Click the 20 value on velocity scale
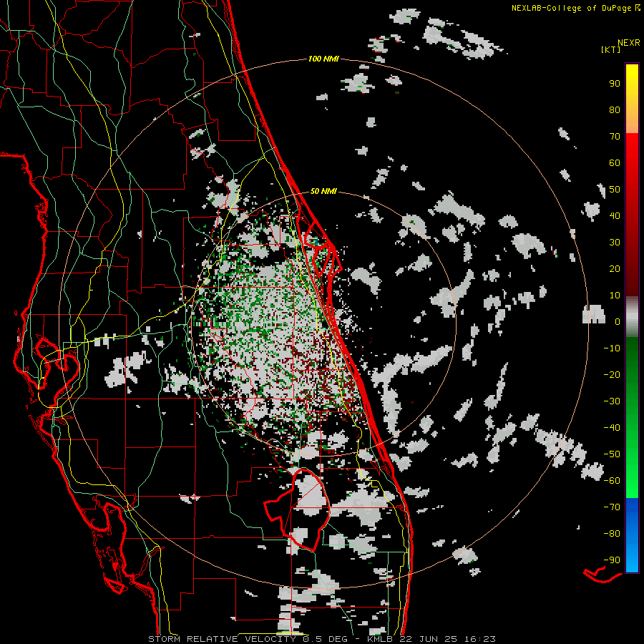 [x=615, y=269]
